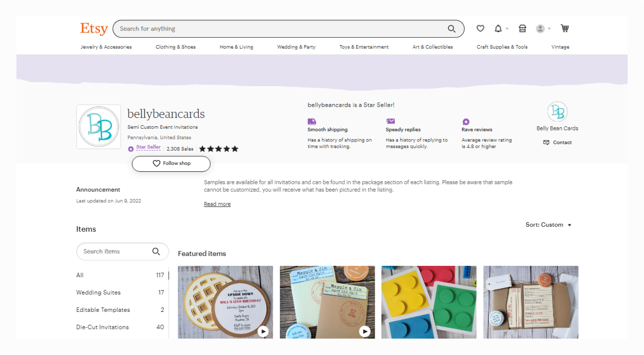Click Smooth shipping truck icon
The height and width of the screenshot is (355, 644).
tap(312, 122)
